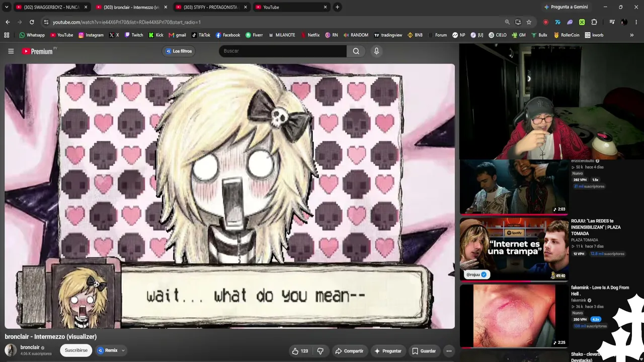Reload the current page
This screenshot has width=644, height=362.
(x=32, y=22)
